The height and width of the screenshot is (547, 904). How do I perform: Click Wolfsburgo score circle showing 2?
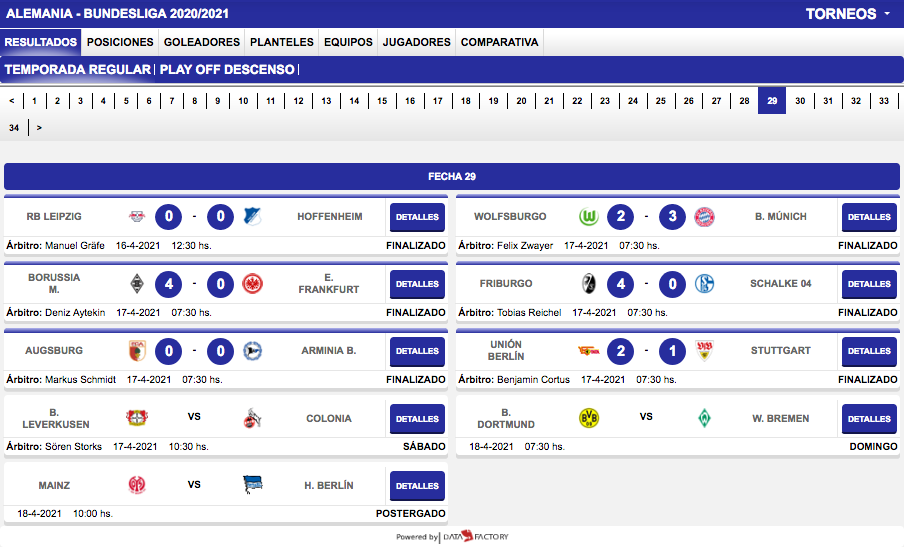point(620,217)
